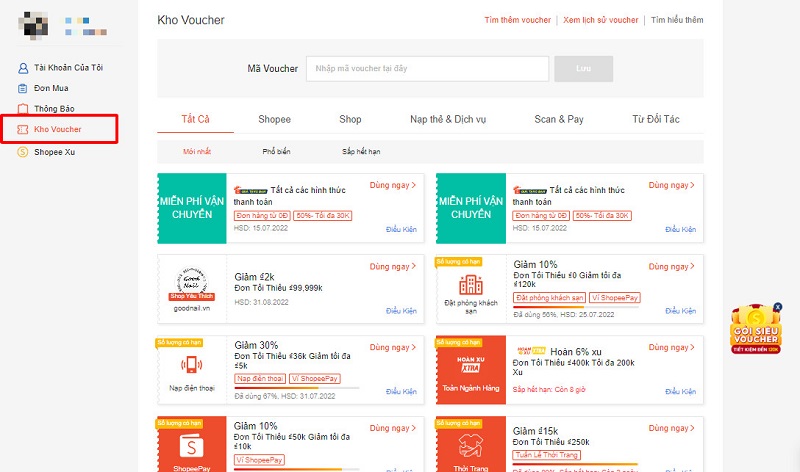The image size is (800, 472).
Task: Select the Nạp thẻ & Dịch vụ tab
Action: (x=448, y=120)
